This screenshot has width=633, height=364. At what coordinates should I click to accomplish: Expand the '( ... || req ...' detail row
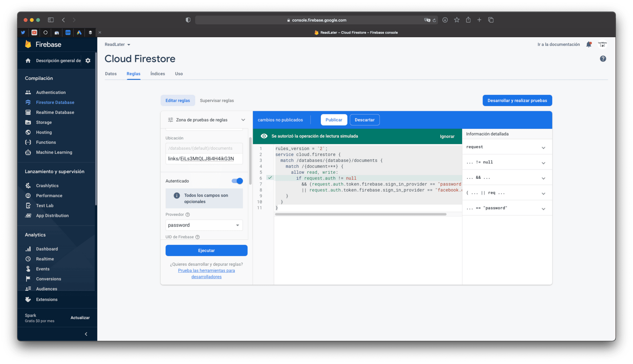(507, 193)
